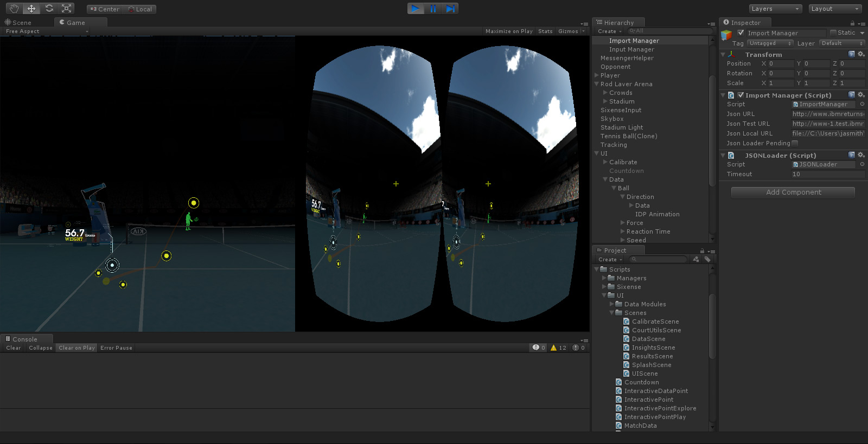Click the Timeout input field
The width and height of the screenshot is (868, 444).
click(x=827, y=174)
